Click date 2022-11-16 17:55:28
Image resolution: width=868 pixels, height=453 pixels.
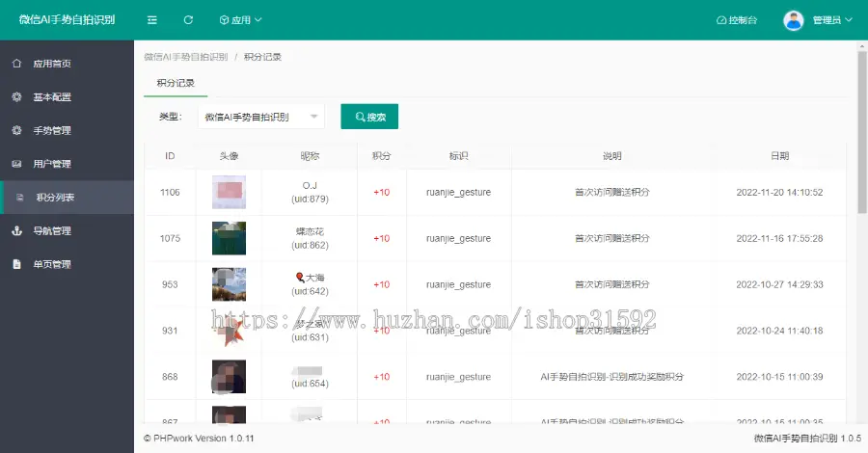pos(779,238)
